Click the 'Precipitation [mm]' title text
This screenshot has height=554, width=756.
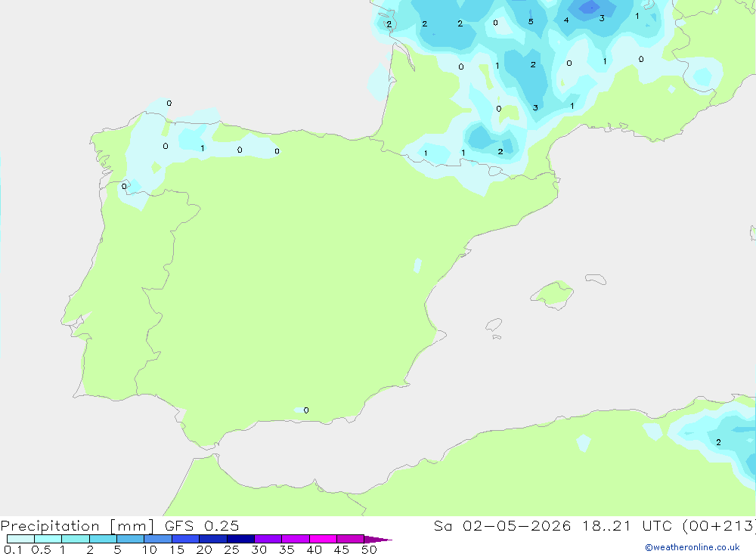click(77, 526)
